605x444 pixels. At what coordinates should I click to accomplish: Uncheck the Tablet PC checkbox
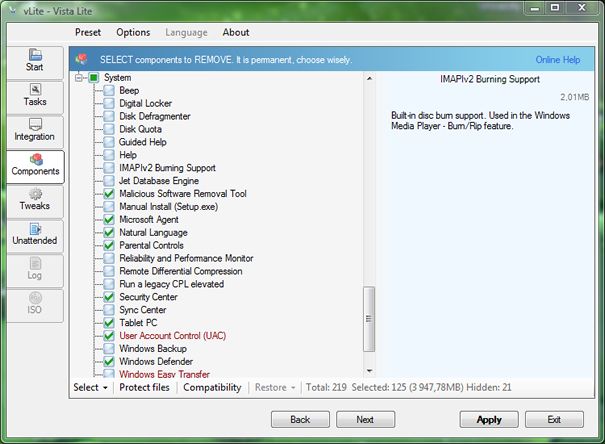point(109,323)
